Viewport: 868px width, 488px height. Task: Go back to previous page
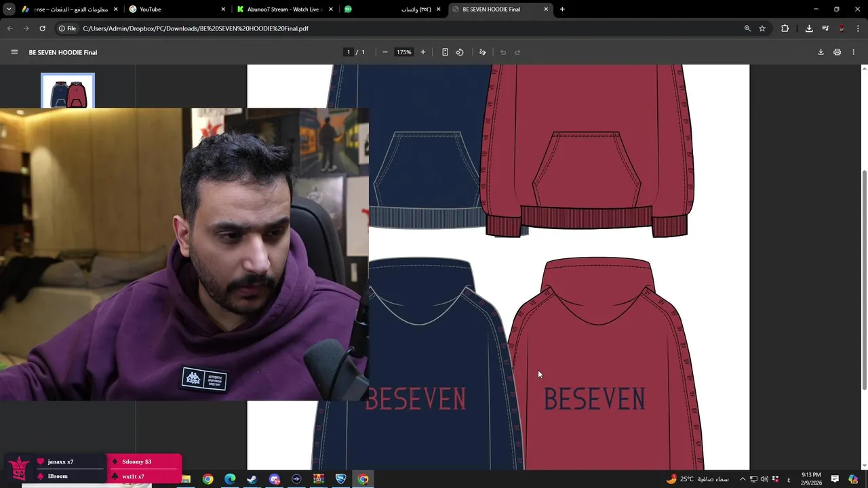coord(9,28)
